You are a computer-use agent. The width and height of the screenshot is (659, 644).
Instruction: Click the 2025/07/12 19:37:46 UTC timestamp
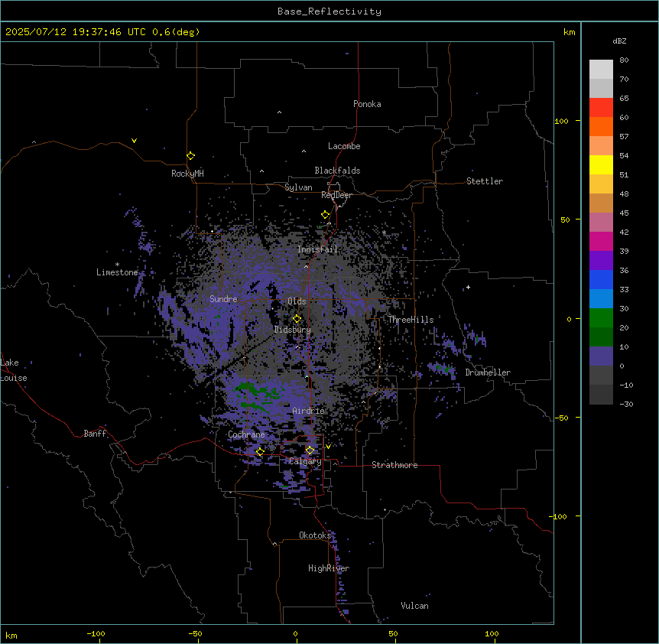click(76, 32)
